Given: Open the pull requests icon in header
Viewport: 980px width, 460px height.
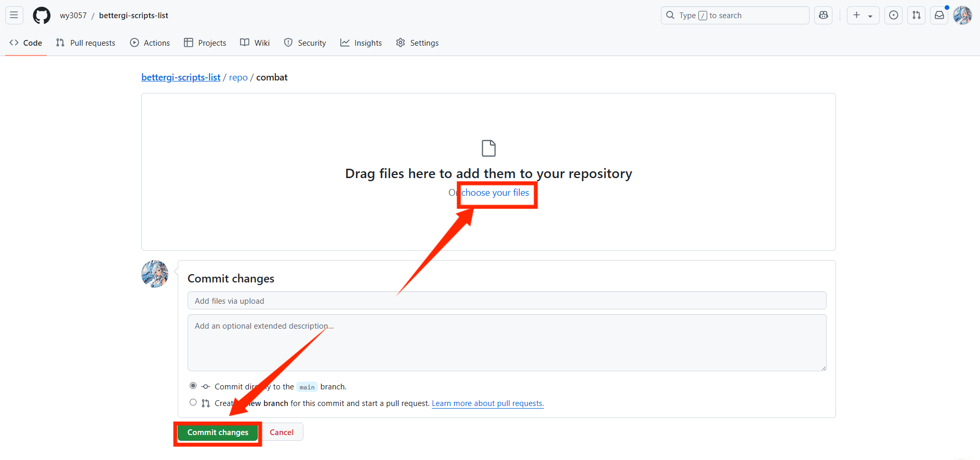Looking at the screenshot, I should point(916,15).
